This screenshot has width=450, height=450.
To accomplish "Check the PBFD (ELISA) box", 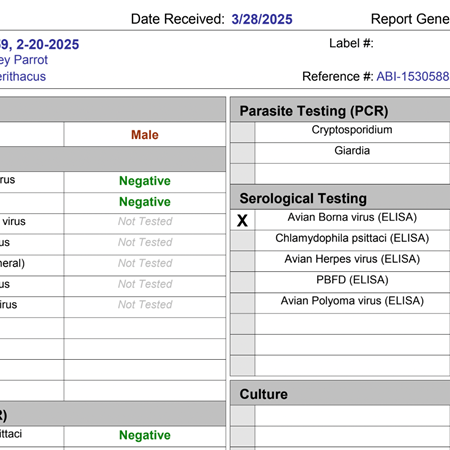I will click(x=242, y=282).
